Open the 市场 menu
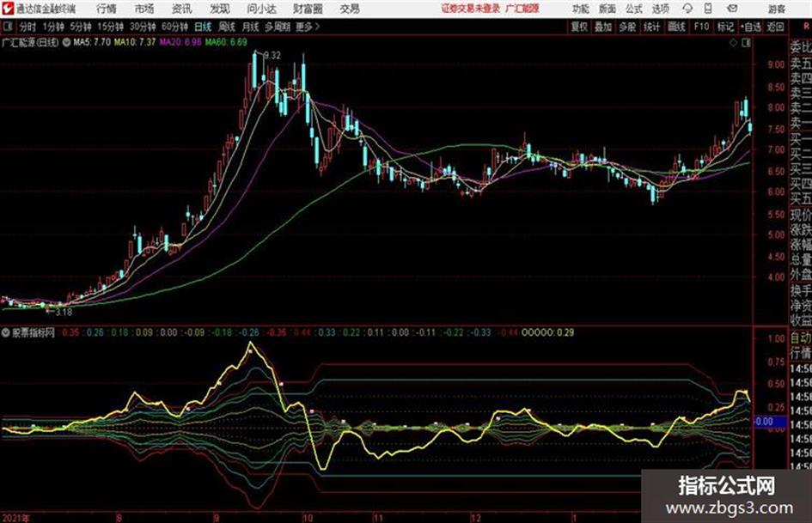Image resolution: width=812 pixels, height=523 pixels. [x=144, y=9]
